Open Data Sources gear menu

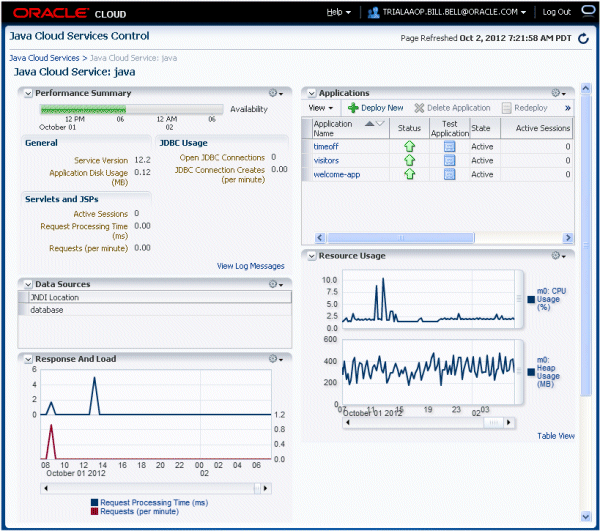[x=275, y=284]
